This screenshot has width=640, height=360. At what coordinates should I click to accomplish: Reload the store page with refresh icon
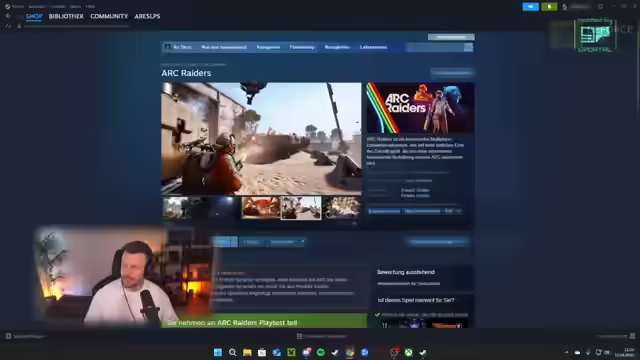click(x=8, y=26)
